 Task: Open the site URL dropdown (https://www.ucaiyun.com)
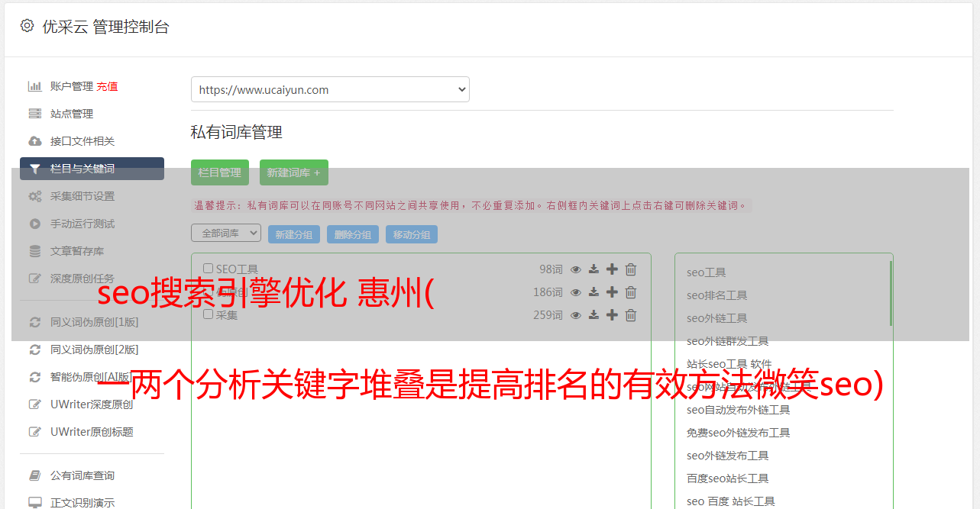click(x=330, y=89)
